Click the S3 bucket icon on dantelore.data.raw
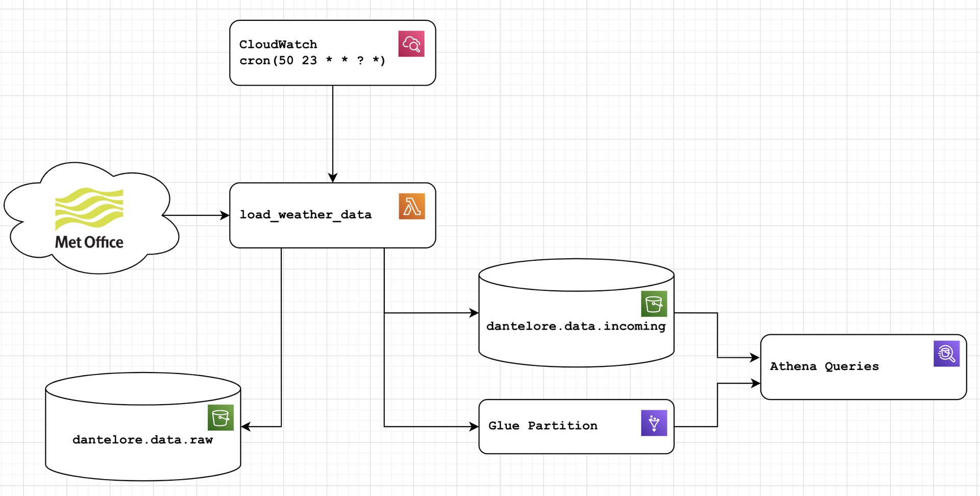980x496 pixels. coord(220,418)
